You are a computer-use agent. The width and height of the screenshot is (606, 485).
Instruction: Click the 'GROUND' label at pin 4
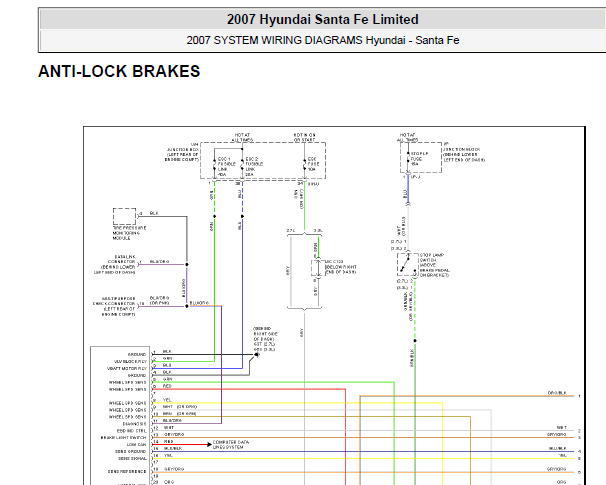[137, 376]
